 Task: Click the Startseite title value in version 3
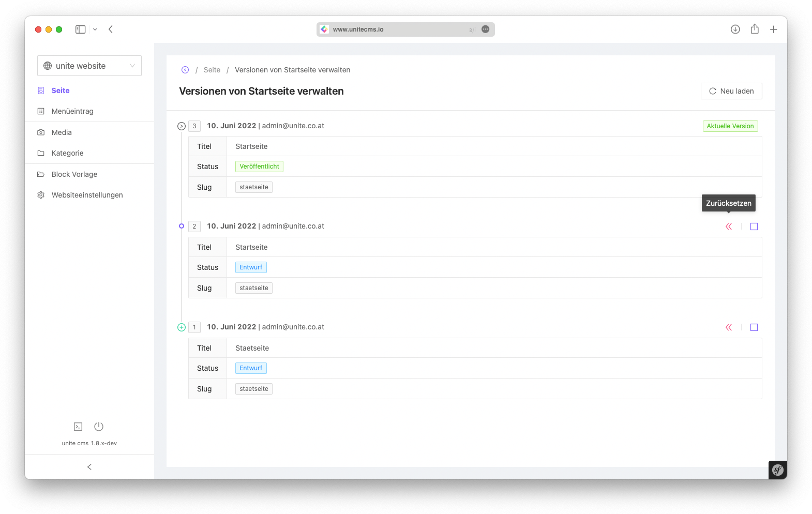pos(251,146)
